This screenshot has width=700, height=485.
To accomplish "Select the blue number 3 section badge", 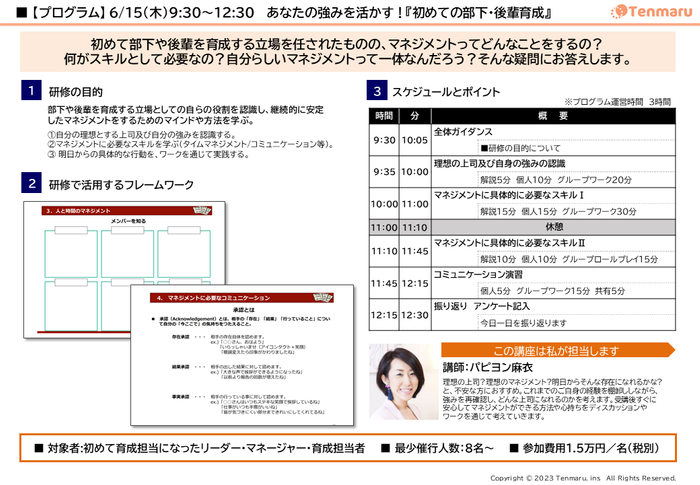I will (377, 90).
